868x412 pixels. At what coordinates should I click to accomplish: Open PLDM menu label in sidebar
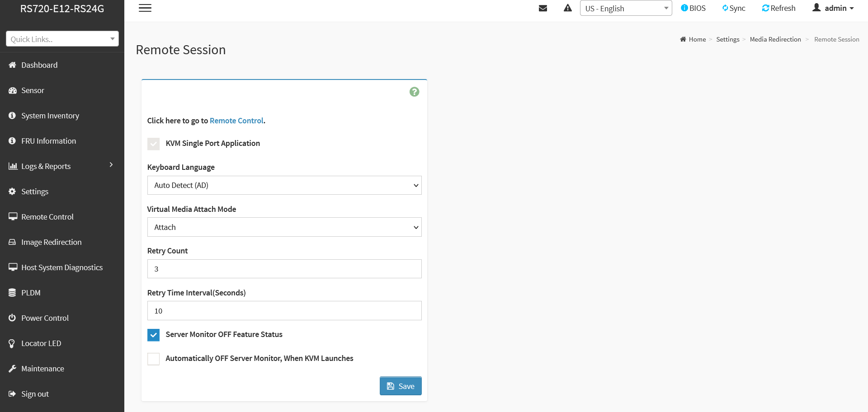(x=31, y=293)
